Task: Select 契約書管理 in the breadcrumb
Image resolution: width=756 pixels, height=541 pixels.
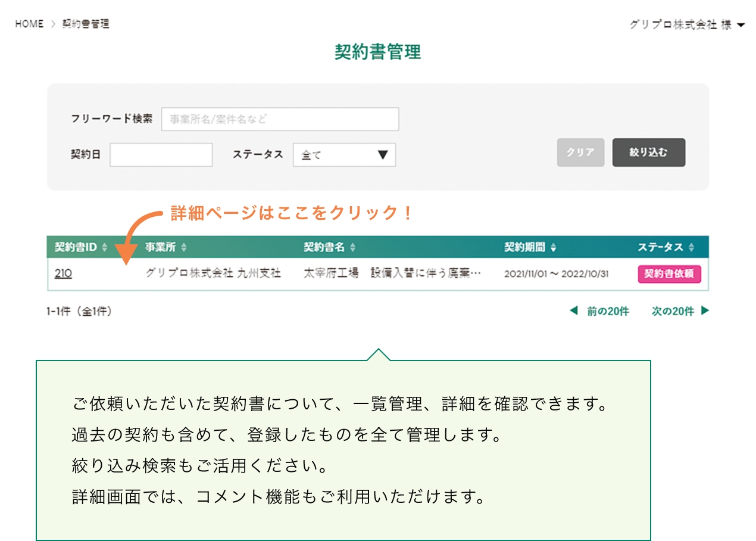Action: 86,24
